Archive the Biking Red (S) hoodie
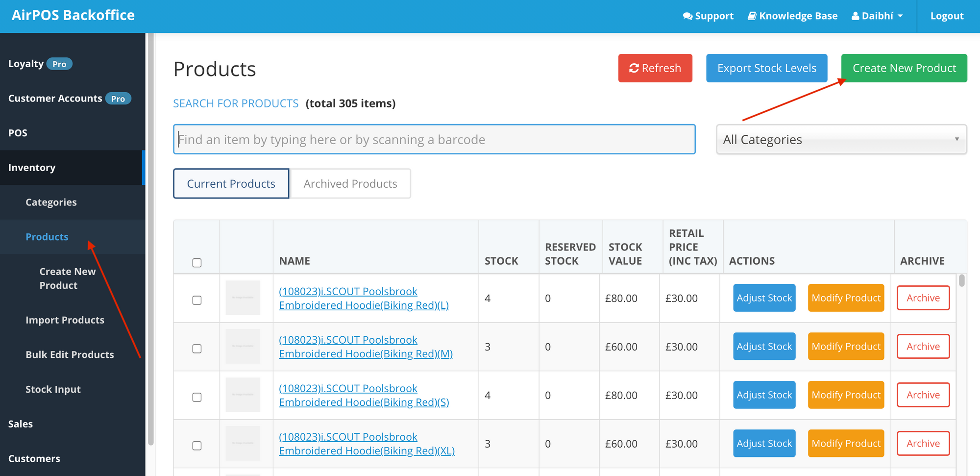 pos(923,395)
